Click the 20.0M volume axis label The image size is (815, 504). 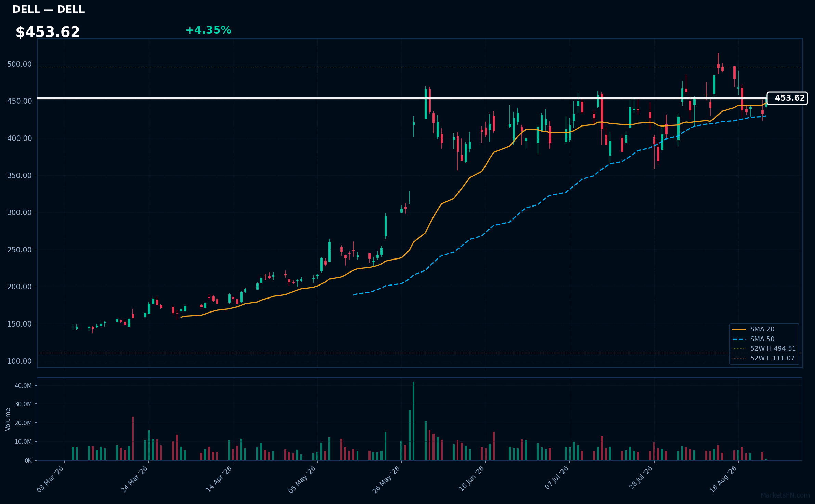click(x=23, y=423)
